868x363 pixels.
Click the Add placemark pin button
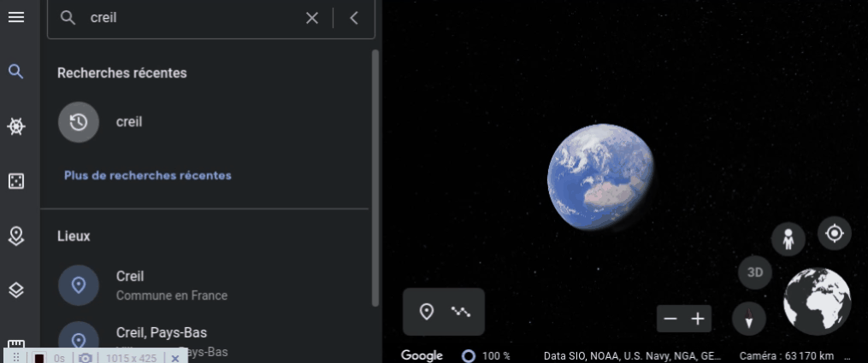point(426,312)
